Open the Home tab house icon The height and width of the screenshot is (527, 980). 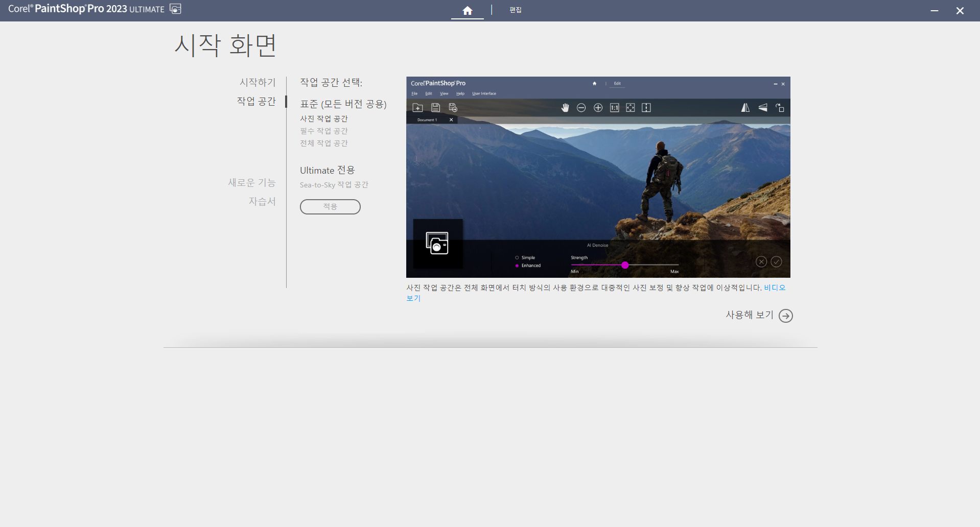point(467,10)
